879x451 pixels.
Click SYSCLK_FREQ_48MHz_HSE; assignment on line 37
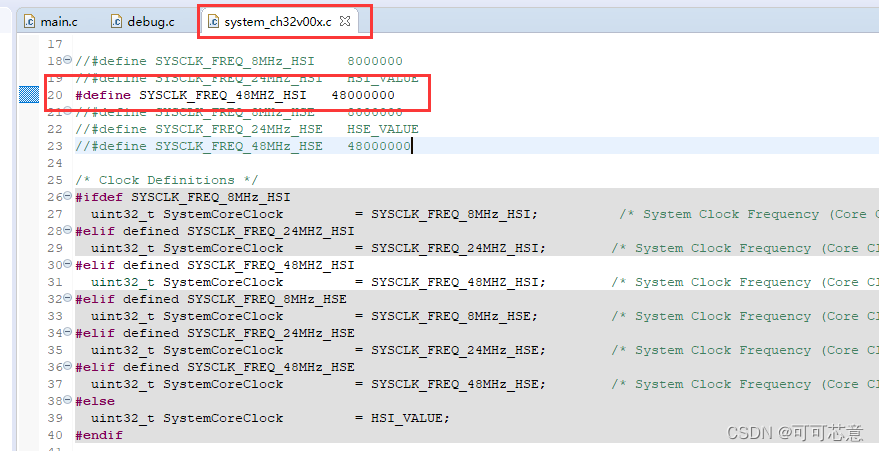click(458, 384)
